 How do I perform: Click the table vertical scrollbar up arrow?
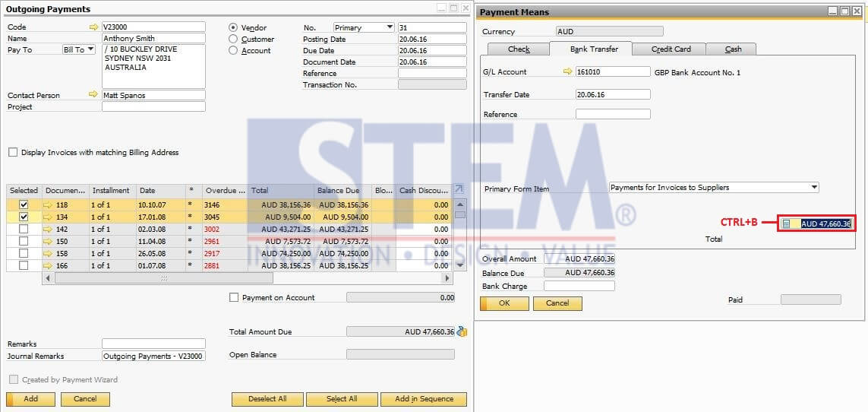[459, 204]
